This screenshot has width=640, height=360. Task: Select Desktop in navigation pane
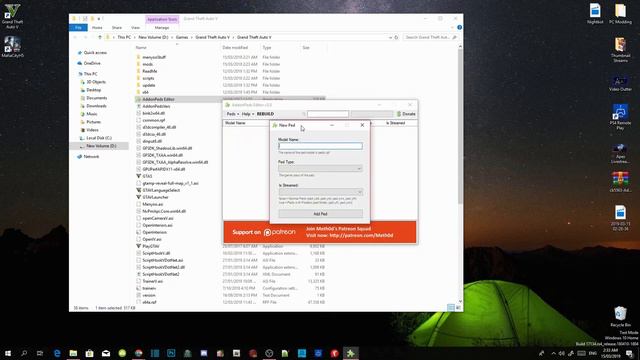pos(93,90)
